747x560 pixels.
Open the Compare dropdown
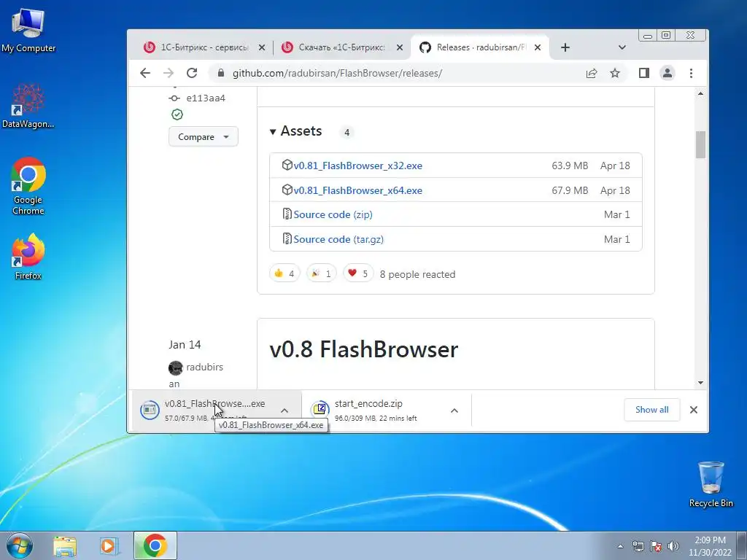tap(204, 136)
